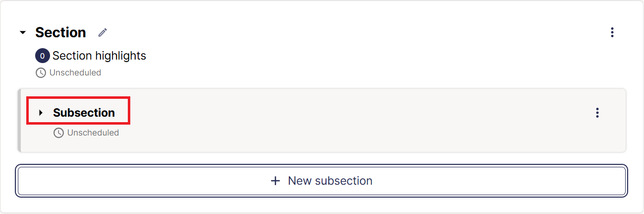Screen dimensions: 644x214
Task: Select the Section heading text
Action: [x=60, y=33]
